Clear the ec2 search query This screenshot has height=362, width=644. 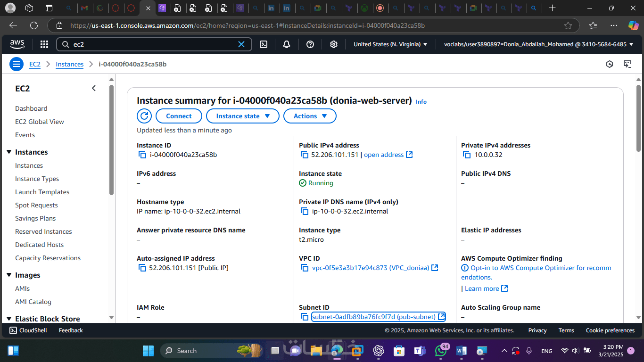(241, 44)
